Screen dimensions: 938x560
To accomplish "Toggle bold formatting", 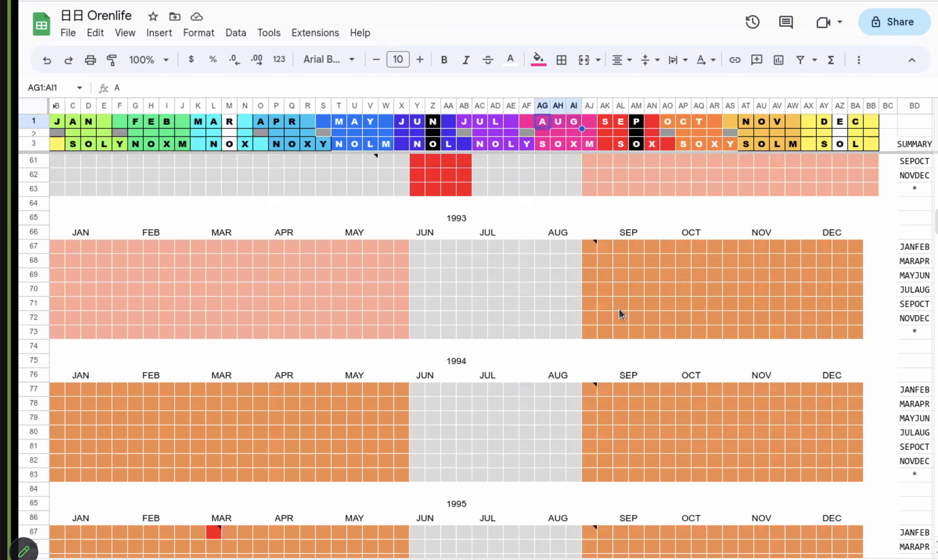I will (x=444, y=60).
